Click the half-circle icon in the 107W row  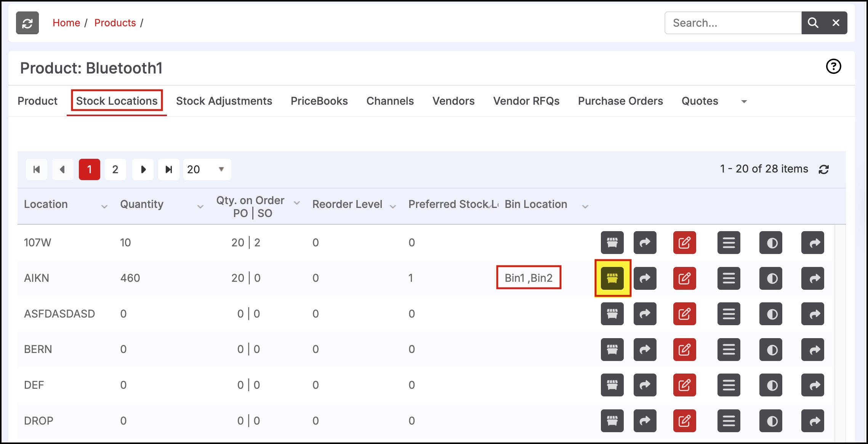pos(771,243)
